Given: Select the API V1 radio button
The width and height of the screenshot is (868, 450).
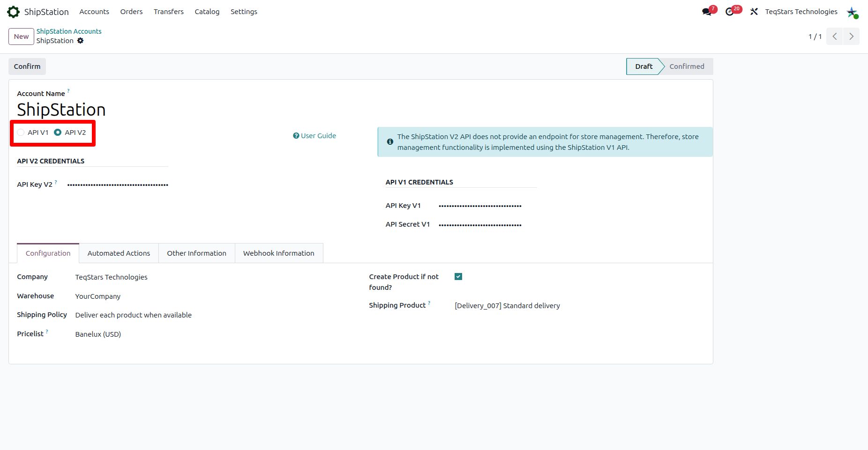Looking at the screenshot, I should (21, 133).
